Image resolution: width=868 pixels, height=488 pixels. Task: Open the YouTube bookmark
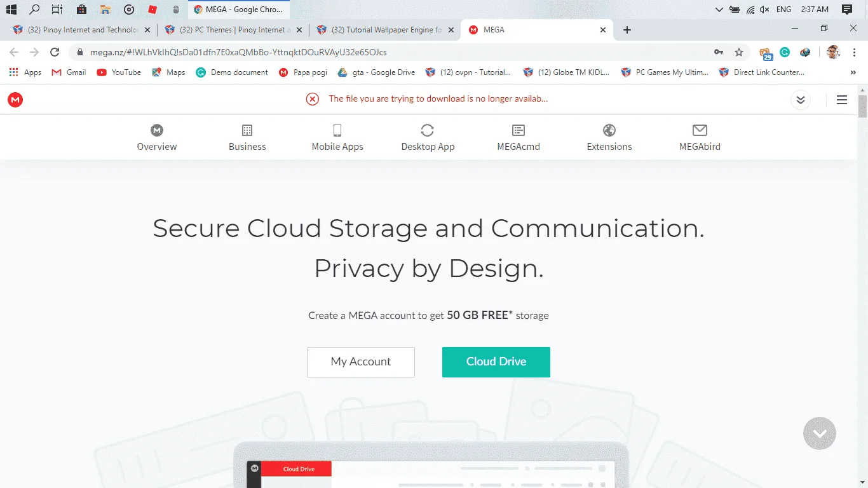pyautogui.click(x=119, y=72)
